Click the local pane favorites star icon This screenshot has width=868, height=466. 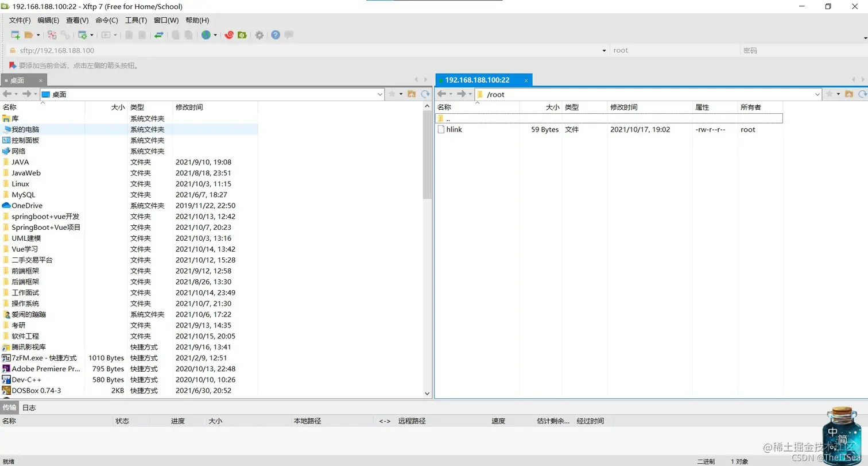pos(392,94)
